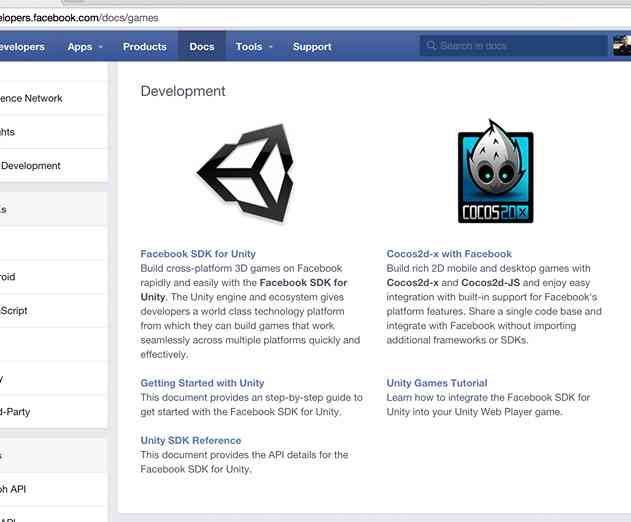Open Facebook SDK for Unity link
Image resolution: width=631 pixels, height=522 pixels.
198,254
